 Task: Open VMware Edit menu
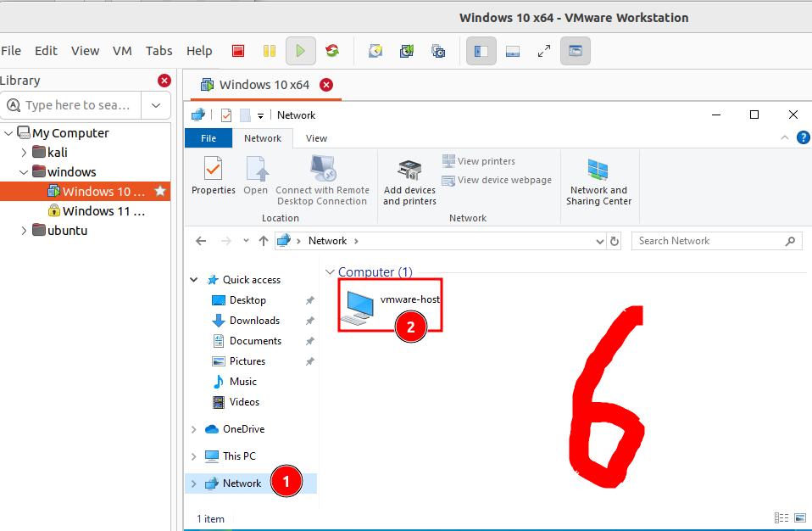pyautogui.click(x=46, y=51)
